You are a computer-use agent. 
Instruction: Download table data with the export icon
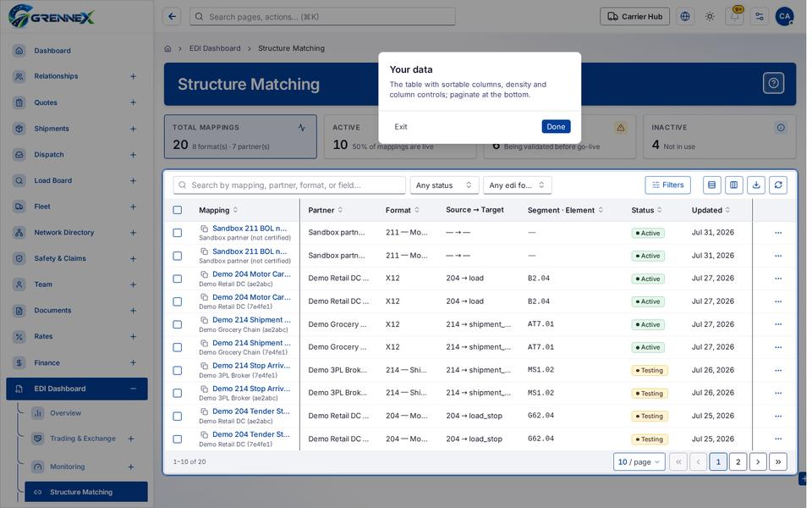tap(756, 185)
